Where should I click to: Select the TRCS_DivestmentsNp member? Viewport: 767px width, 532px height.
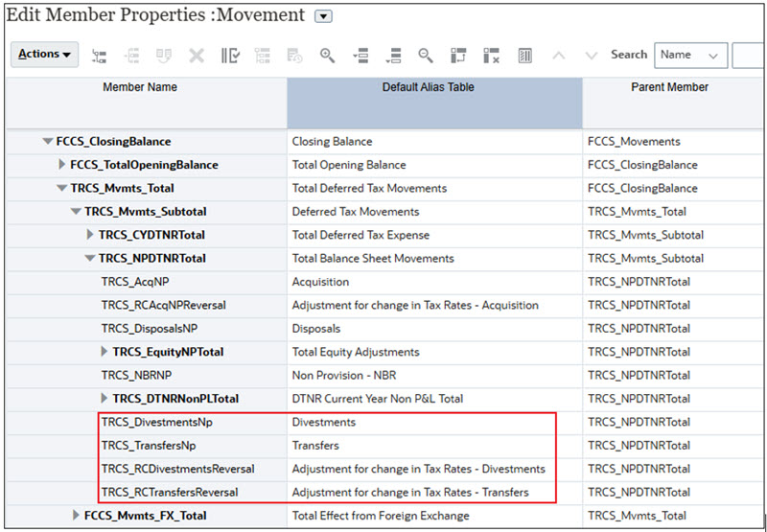click(x=157, y=422)
